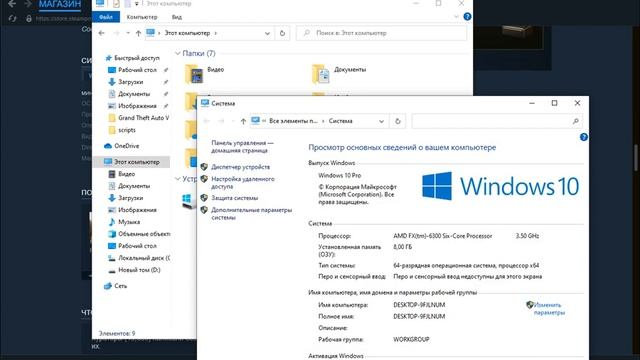
Task: Select Объемные объекты in navigation pane
Action: [144, 234]
